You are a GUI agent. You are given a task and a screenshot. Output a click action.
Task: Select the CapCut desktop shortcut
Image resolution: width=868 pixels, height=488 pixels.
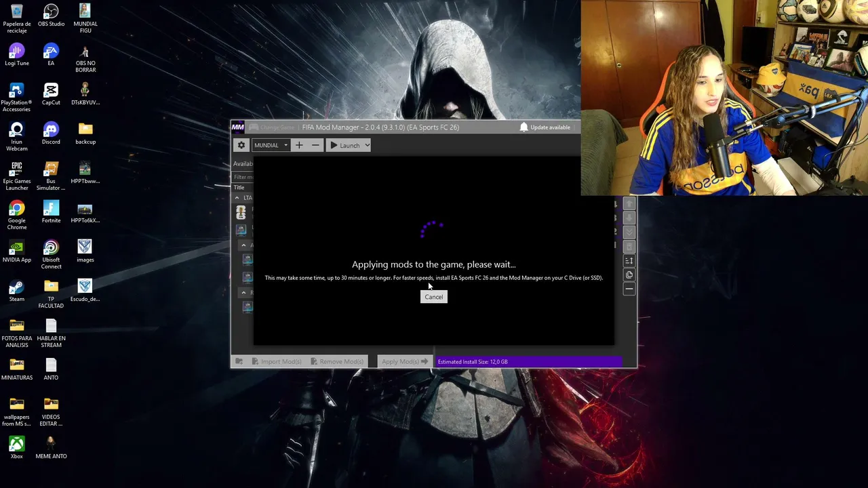pos(51,95)
